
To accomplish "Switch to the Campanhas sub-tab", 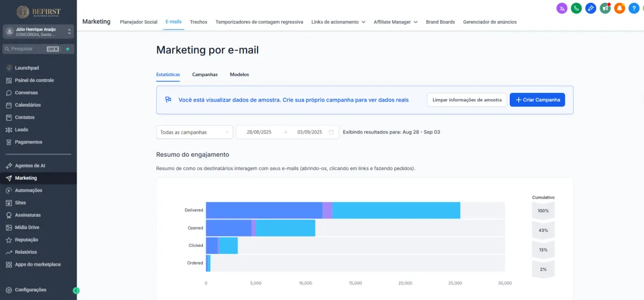I will tap(205, 75).
